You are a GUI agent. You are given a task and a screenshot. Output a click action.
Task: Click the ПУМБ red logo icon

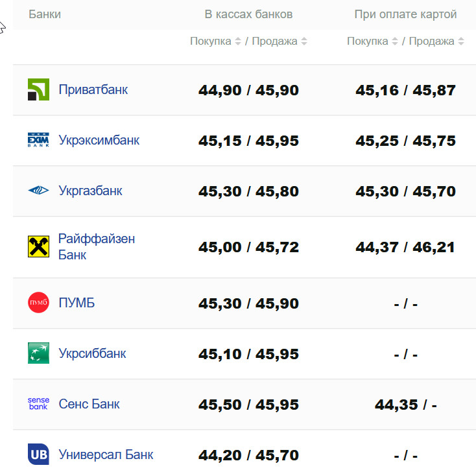click(x=38, y=303)
